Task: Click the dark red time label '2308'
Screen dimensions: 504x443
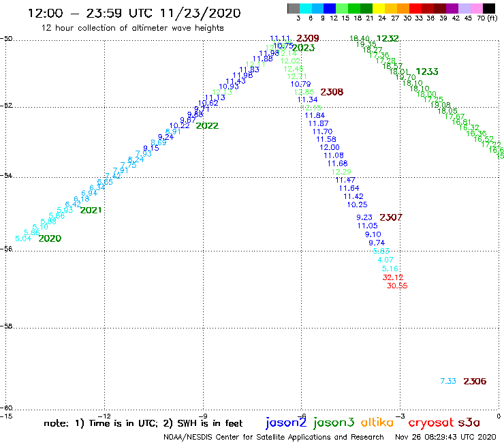Action: [x=332, y=92]
